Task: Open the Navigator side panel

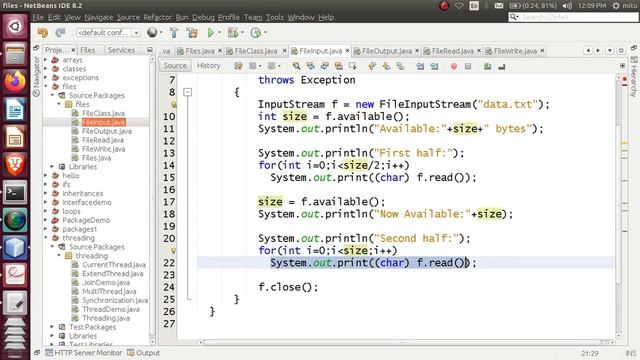Action: 36,77
